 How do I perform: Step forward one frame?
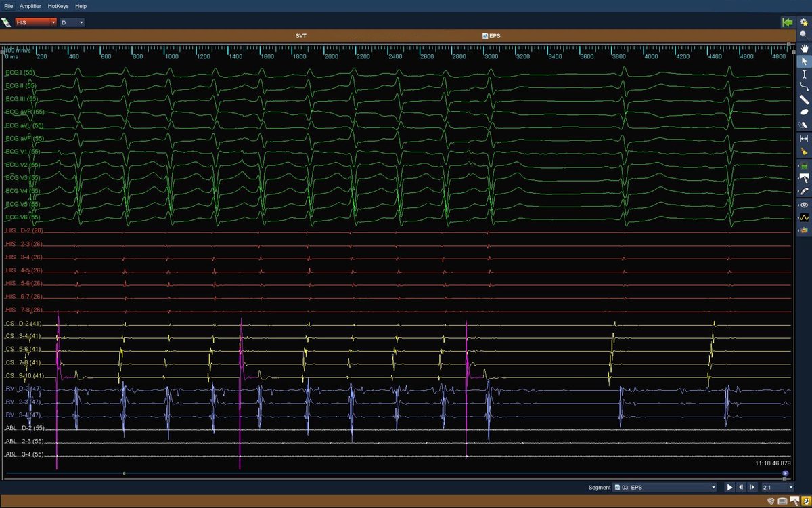[752, 487]
